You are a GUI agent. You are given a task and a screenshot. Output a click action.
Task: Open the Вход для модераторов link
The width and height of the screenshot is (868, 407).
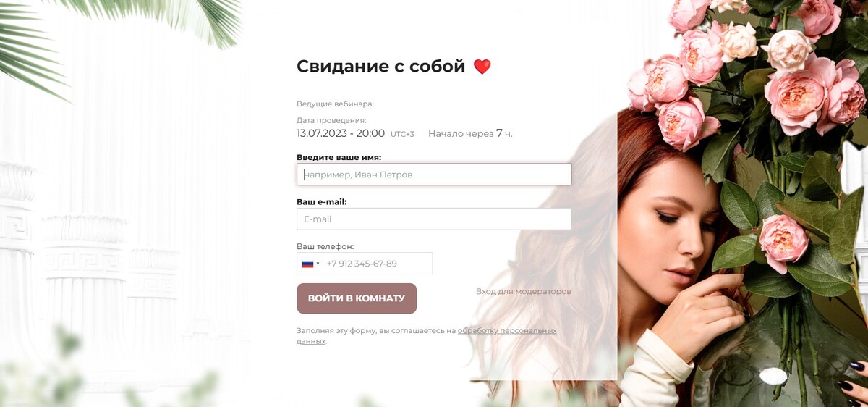tap(524, 291)
